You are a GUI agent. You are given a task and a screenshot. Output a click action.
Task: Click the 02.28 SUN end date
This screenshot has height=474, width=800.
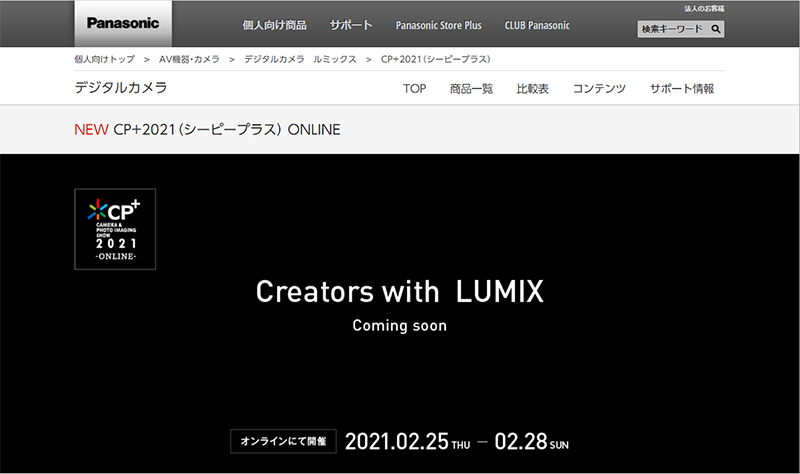pyautogui.click(x=532, y=442)
